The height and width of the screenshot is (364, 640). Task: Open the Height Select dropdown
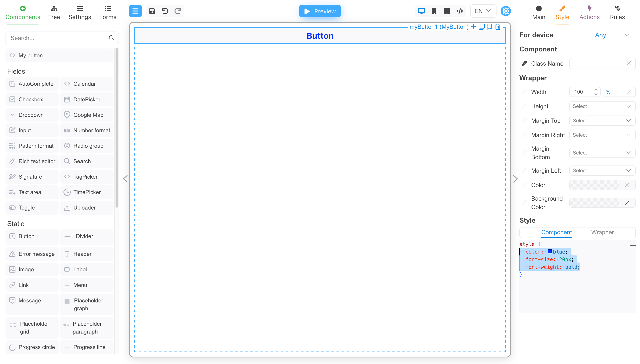coord(602,106)
